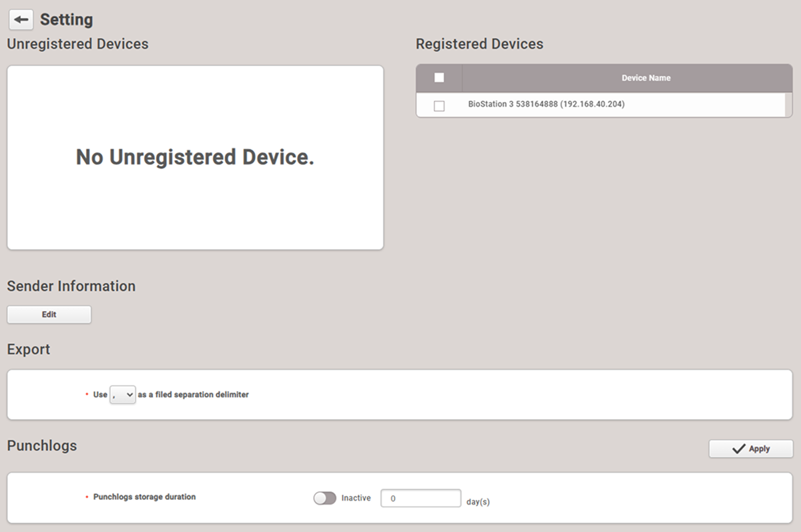Click the back arrow icon beside Setting
This screenshot has width=801, height=532.
click(x=21, y=20)
